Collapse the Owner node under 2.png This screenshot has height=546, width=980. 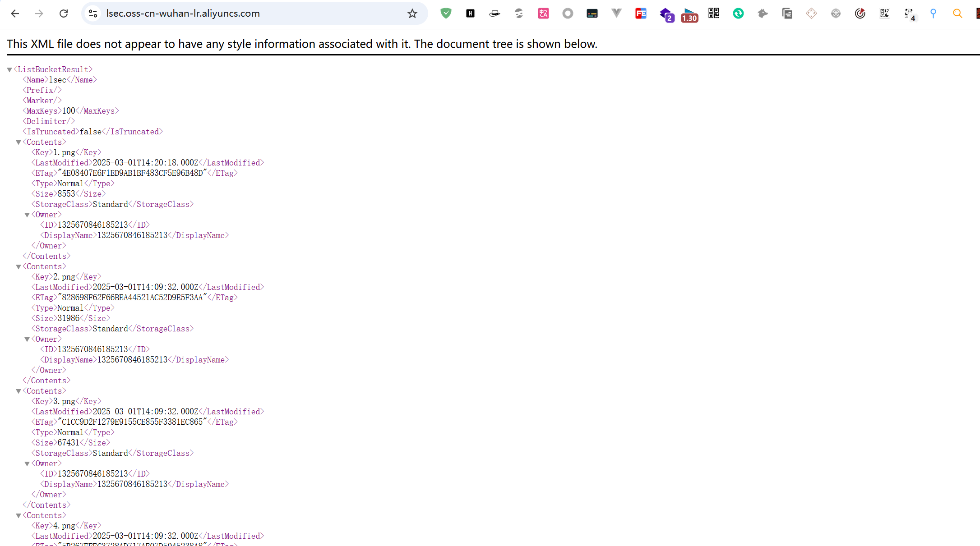(27, 339)
